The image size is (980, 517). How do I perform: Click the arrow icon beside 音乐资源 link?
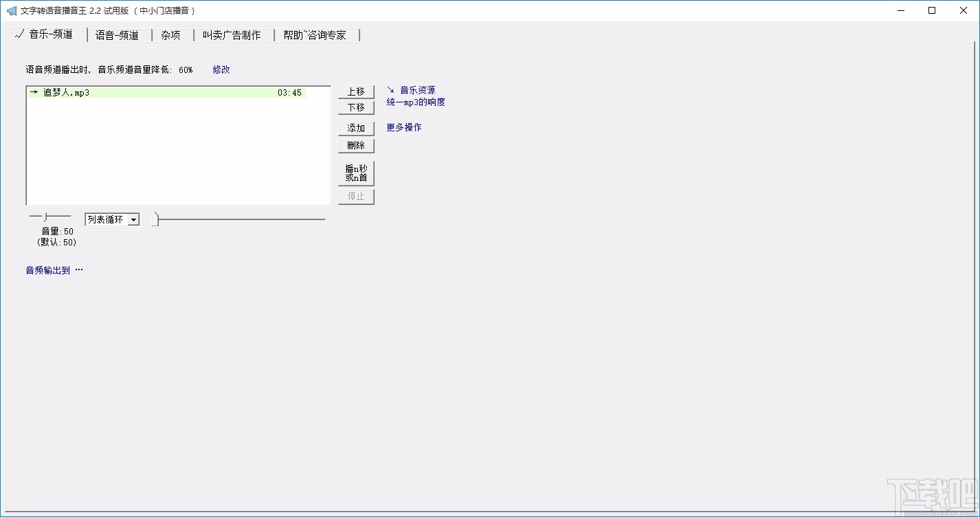(389, 89)
